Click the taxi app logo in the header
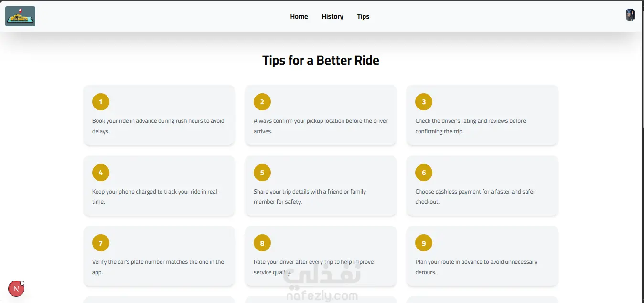The height and width of the screenshot is (303, 644). pos(20,16)
